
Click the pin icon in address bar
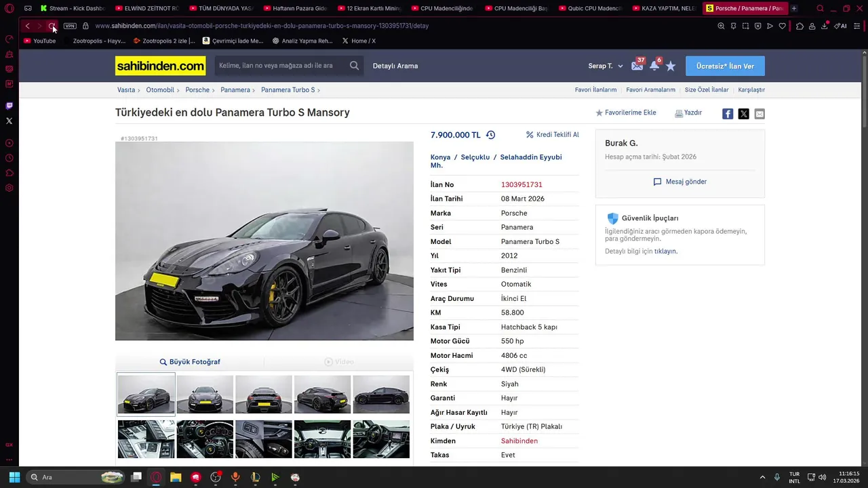(x=733, y=26)
